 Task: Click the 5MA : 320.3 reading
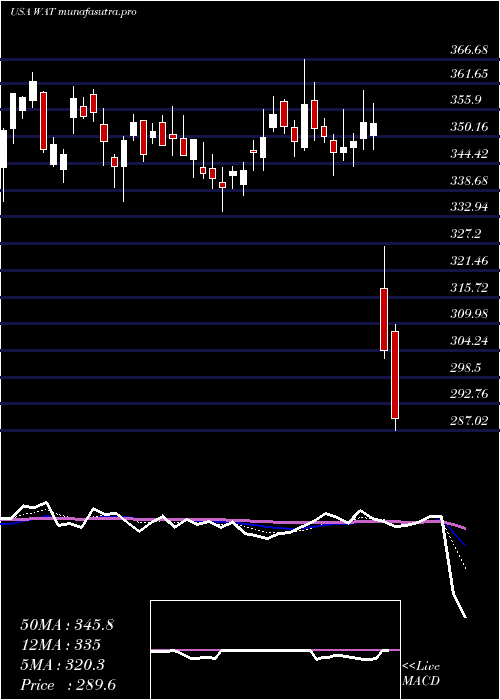tap(62, 665)
